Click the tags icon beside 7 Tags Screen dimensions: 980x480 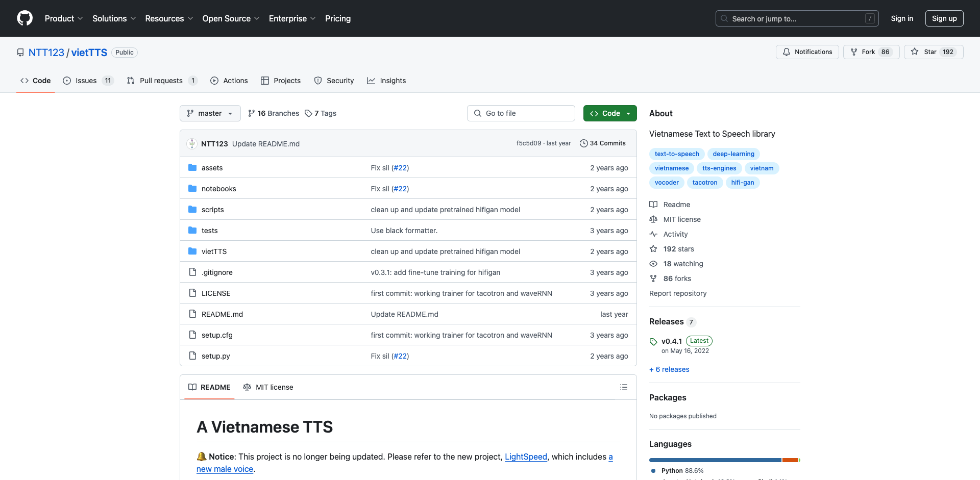click(x=308, y=113)
